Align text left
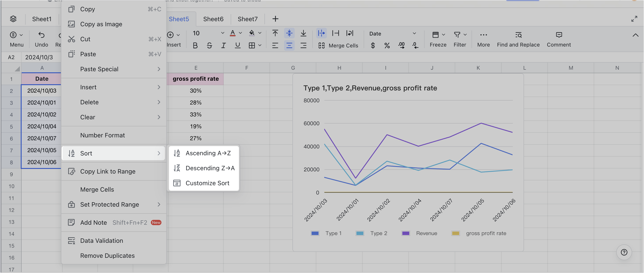Viewport: 644px width, 273px height. (x=275, y=45)
